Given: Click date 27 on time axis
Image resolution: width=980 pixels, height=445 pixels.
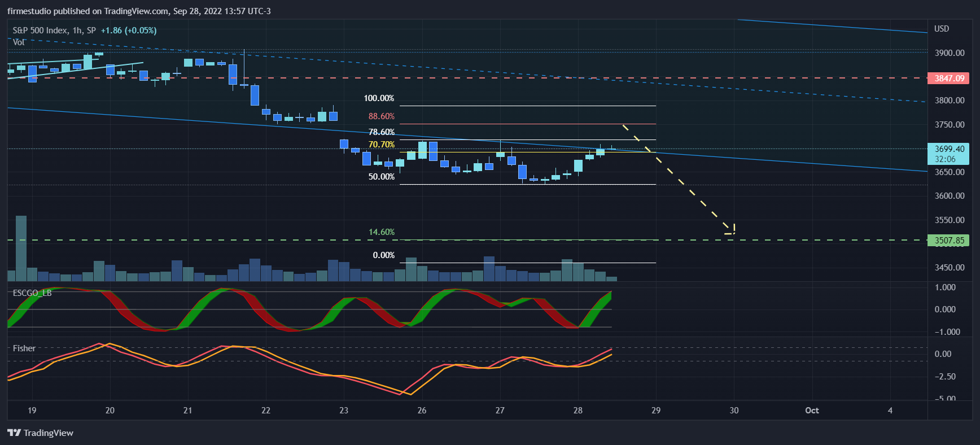Looking at the screenshot, I should (500, 411).
